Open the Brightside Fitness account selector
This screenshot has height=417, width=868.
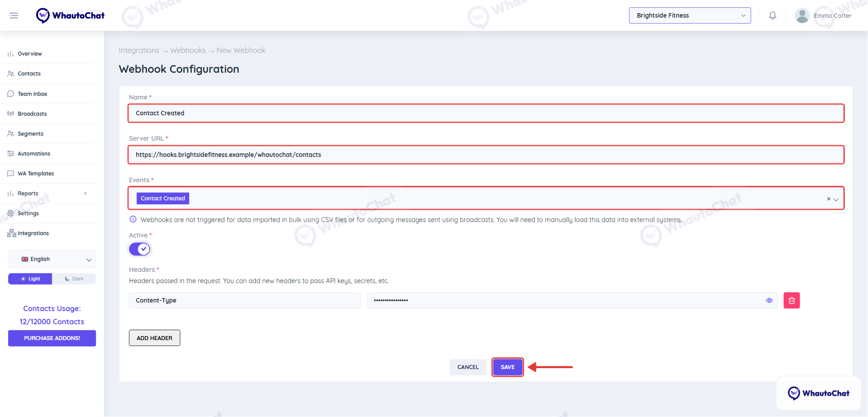(x=689, y=15)
